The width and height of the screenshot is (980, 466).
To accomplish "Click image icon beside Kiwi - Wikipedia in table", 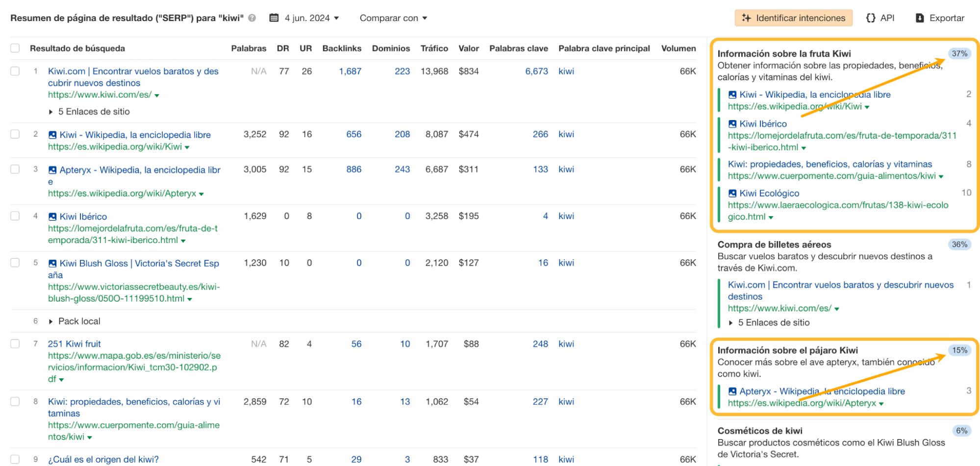I will 52,135.
